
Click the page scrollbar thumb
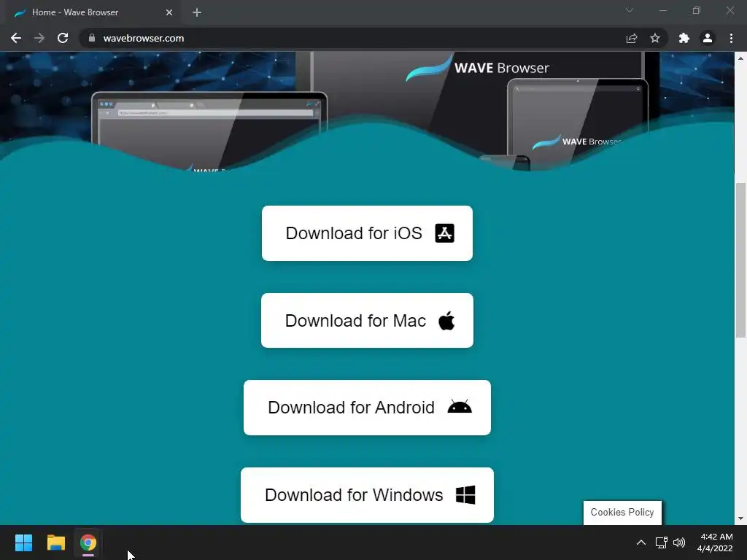tap(740, 260)
